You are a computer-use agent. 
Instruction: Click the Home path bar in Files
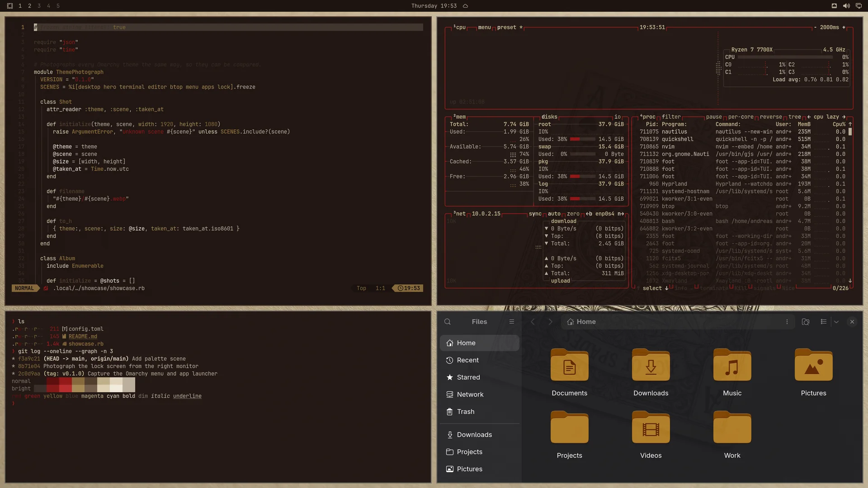coord(677,322)
